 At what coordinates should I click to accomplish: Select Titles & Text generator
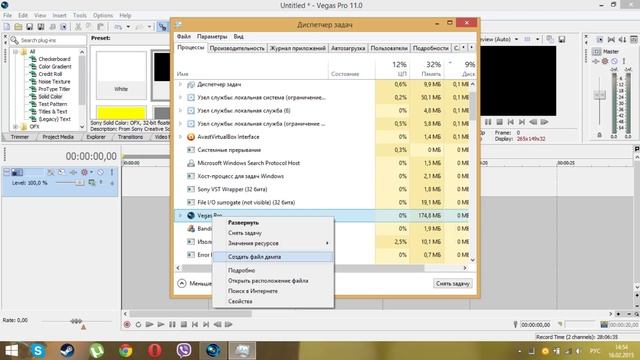[53, 111]
